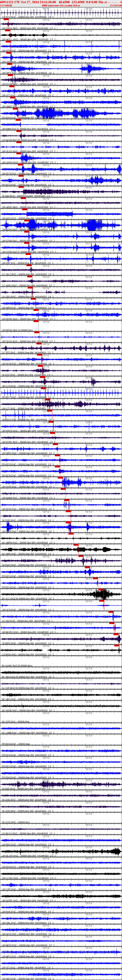This screenshot has height=980, width=122.
Task: Click the 'CN PGC BHZ' station label
Action: (8, 18)
